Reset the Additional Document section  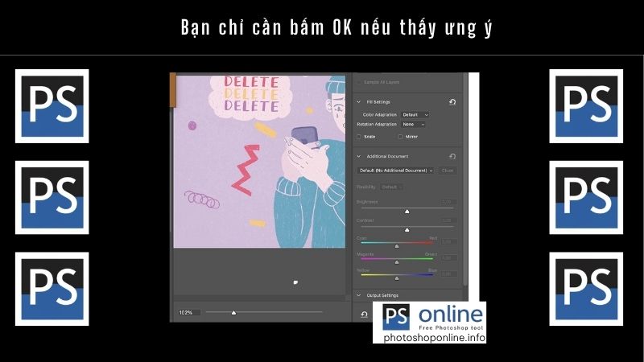[x=452, y=156]
